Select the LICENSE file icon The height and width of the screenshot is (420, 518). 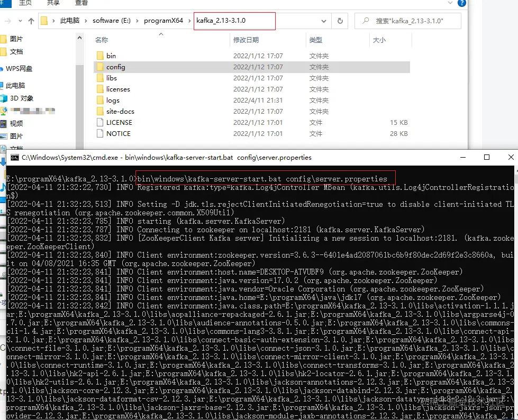click(x=100, y=122)
